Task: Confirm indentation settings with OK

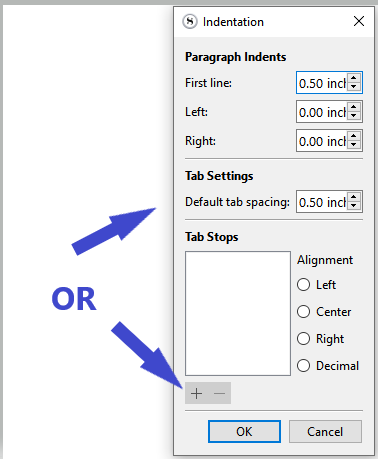Action: pos(244,432)
